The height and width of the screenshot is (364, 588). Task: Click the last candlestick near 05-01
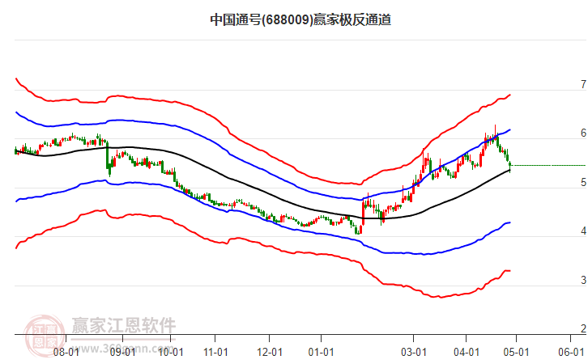tap(510, 166)
